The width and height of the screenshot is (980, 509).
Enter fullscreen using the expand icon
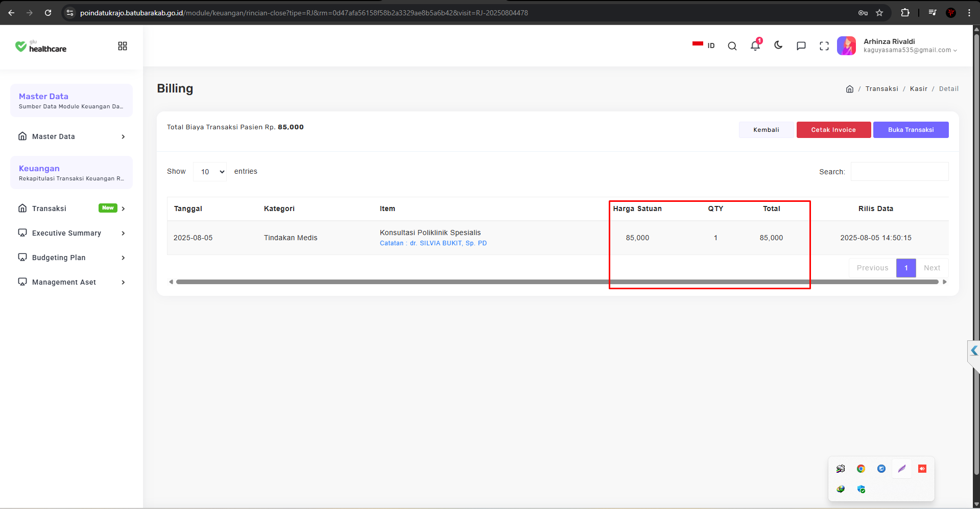824,46
